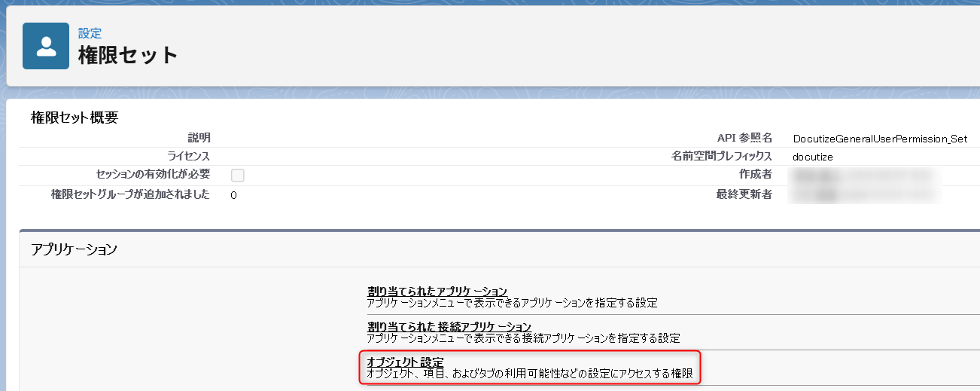Viewport: 980px width, 391px height.
Task: Open the オブジェクト設定 link
Action: click(405, 362)
